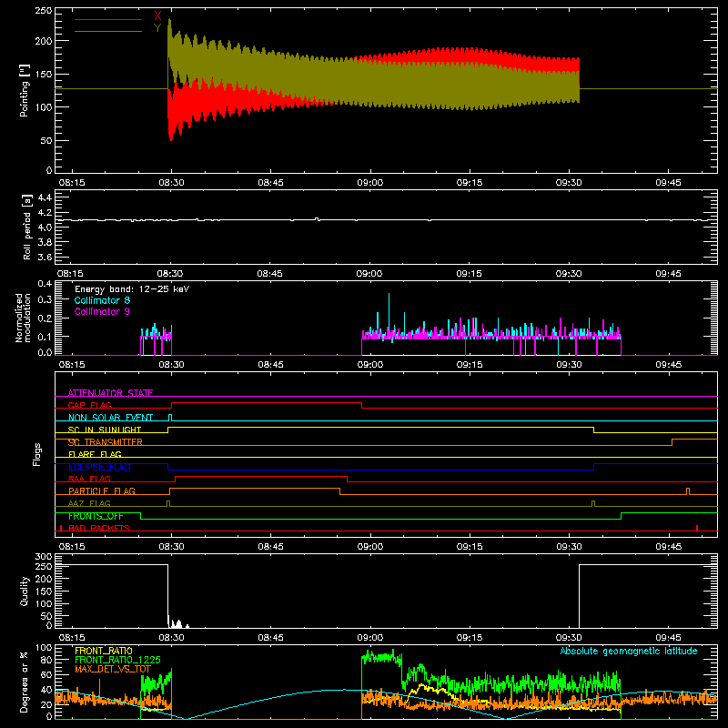Select the FRONTS_OFF flag label
Viewport: 728px width, 728px height.
96,516
